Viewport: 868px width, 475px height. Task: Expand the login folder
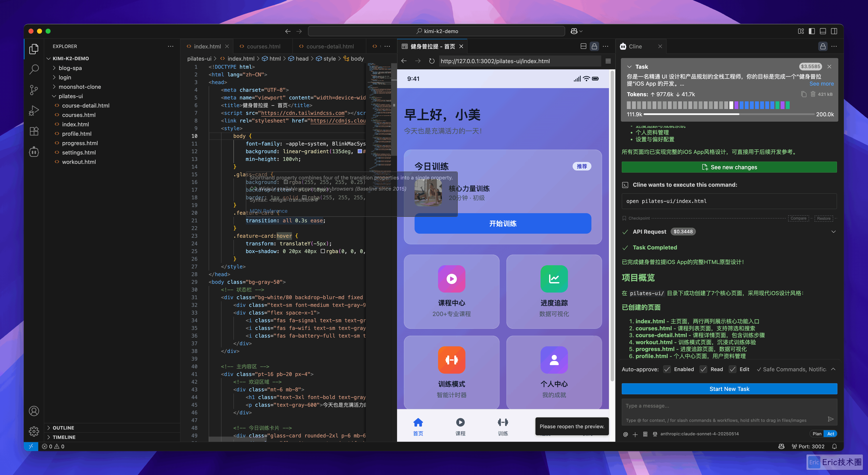tap(65, 77)
